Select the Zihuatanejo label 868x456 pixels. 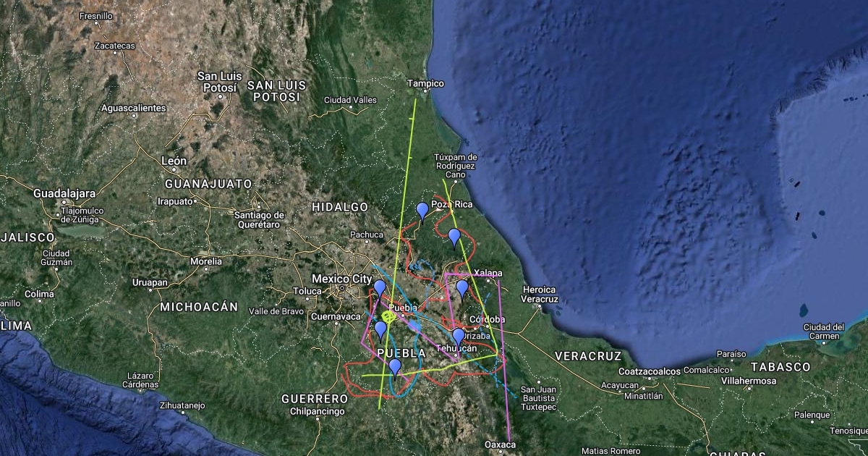(182, 405)
